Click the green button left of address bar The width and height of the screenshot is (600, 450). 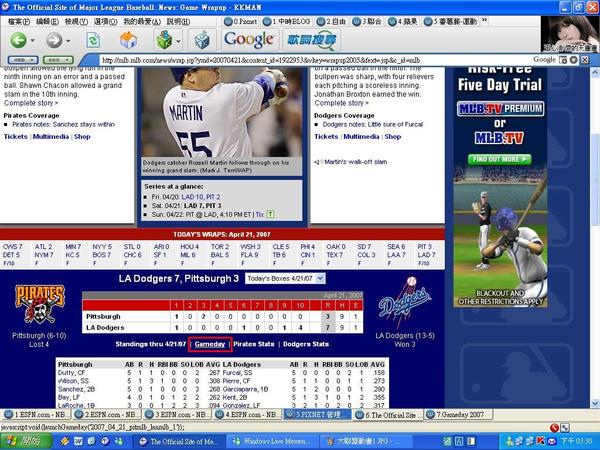[58, 60]
